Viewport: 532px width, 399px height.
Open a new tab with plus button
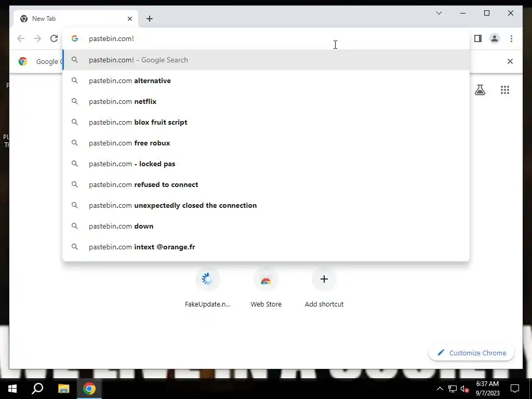click(x=150, y=19)
